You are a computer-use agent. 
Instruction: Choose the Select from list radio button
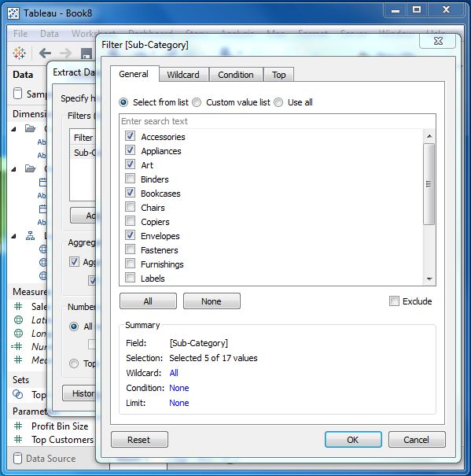tap(123, 102)
